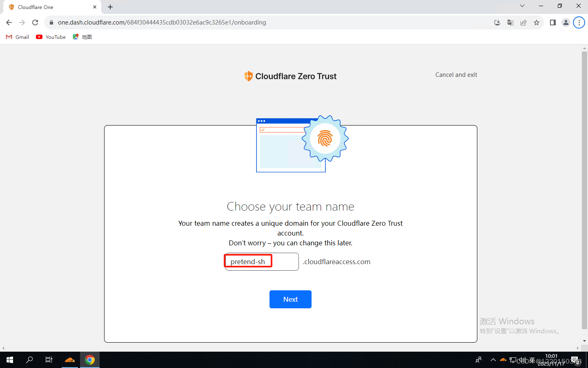Minimize the Chrome window
The height and width of the screenshot is (368, 588).
(541, 6)
